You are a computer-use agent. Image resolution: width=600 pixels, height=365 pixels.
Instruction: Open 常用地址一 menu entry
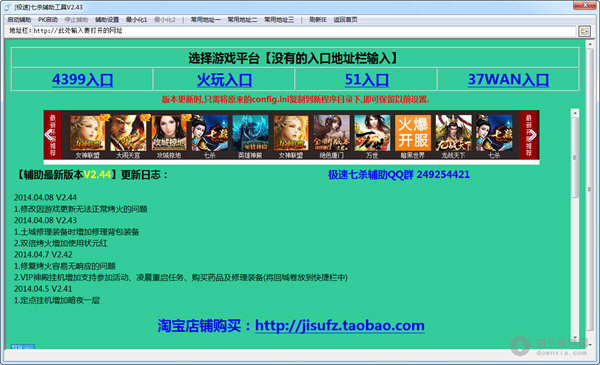[205, 20]
